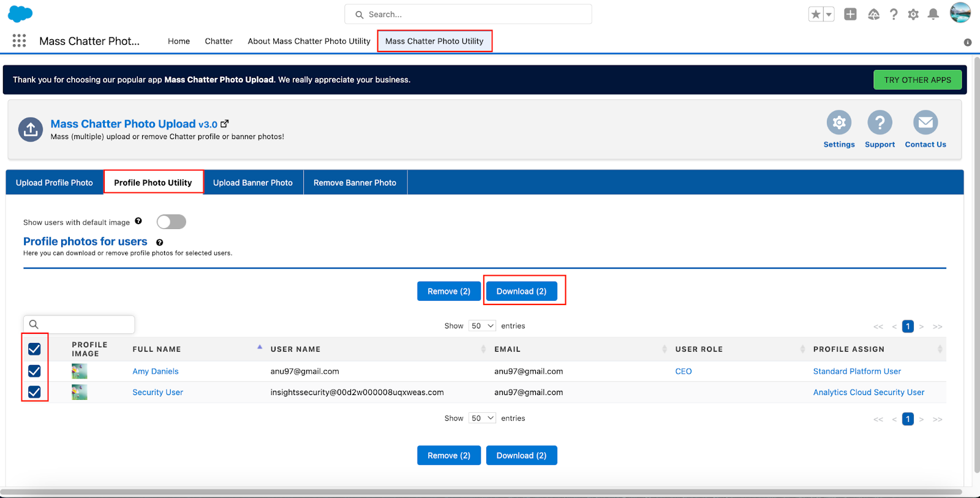
Task: Sort by the User Name column
Action: coord(484,349)
